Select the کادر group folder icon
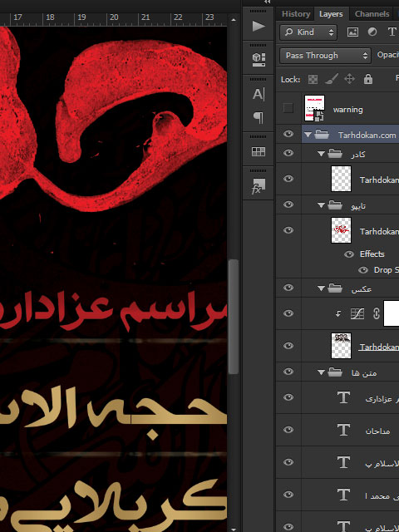 335,154
